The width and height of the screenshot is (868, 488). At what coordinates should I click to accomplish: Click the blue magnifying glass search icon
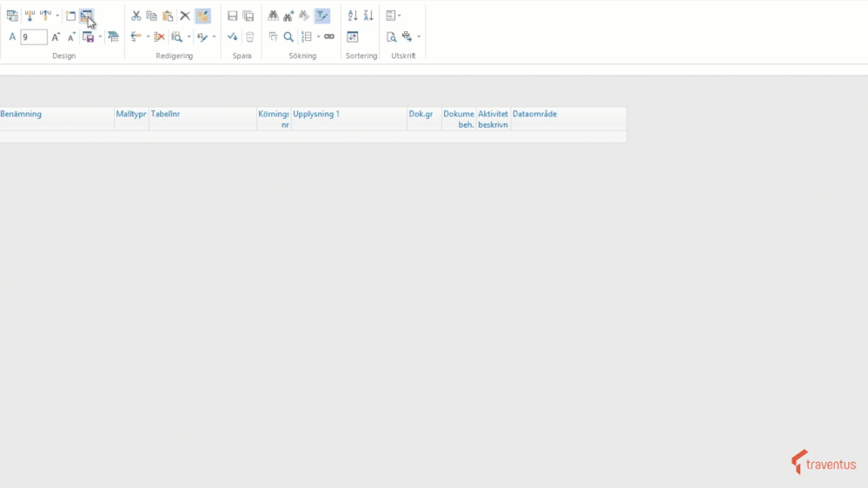click(288, 37)
